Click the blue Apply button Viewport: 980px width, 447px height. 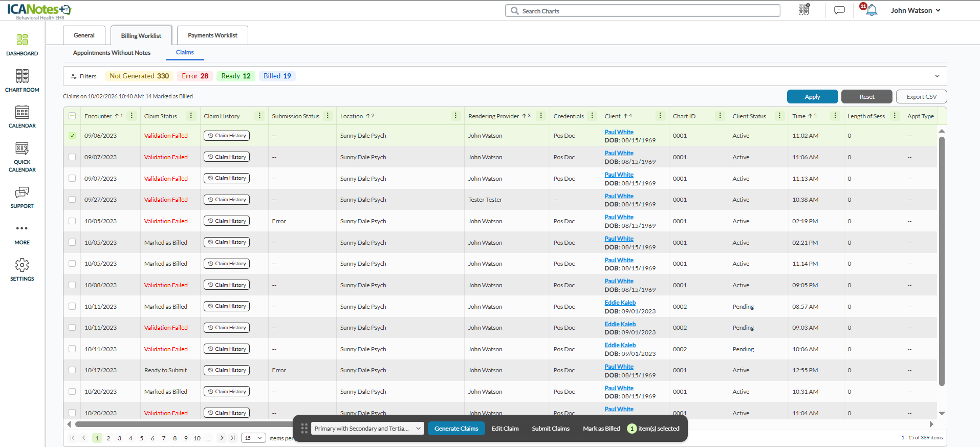coord(812,97)
